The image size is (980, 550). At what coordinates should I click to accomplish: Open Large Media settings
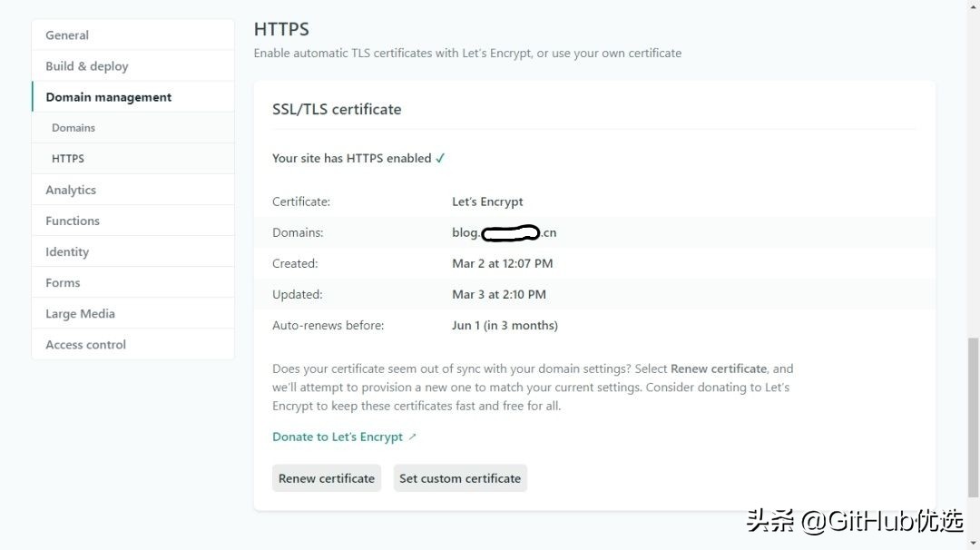[x=80, y=313]
